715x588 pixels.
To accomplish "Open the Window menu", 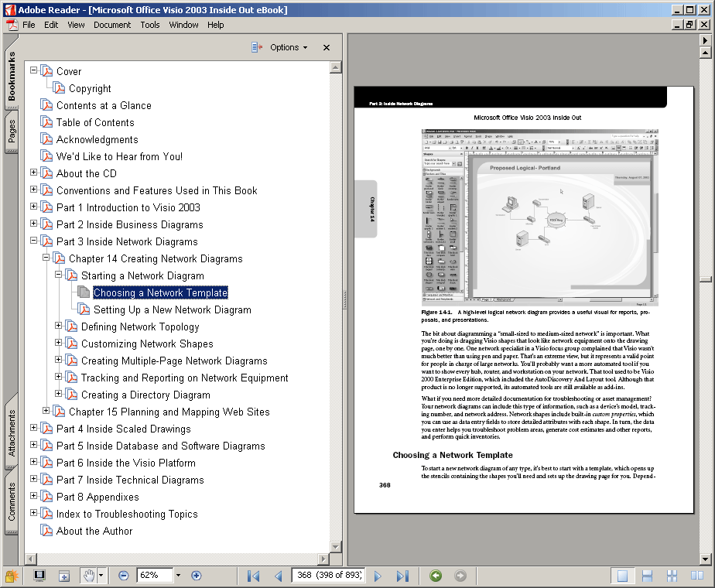I will pyautogui.click(x=183, y=25).
